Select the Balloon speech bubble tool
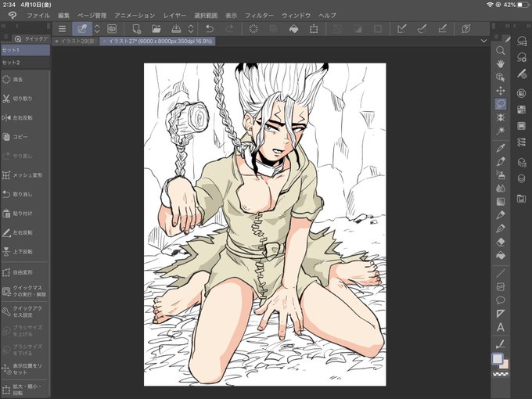The height and width of the screenshot is (399, 532). pyautogui.click(x=500, y=300)
